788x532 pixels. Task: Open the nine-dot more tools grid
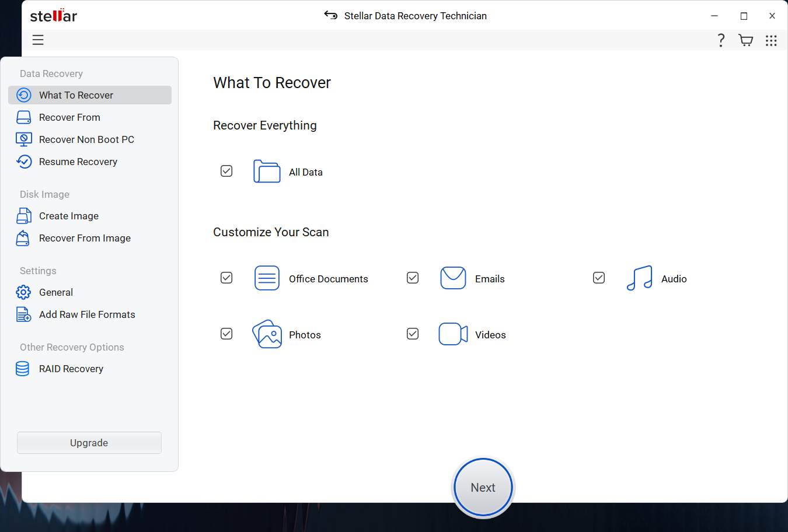tap(771, 40)
